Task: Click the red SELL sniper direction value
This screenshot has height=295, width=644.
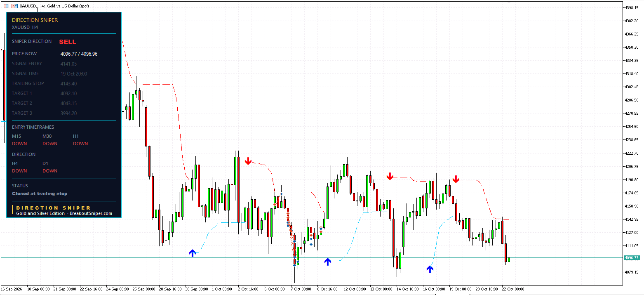Action: tap(68, 42)
